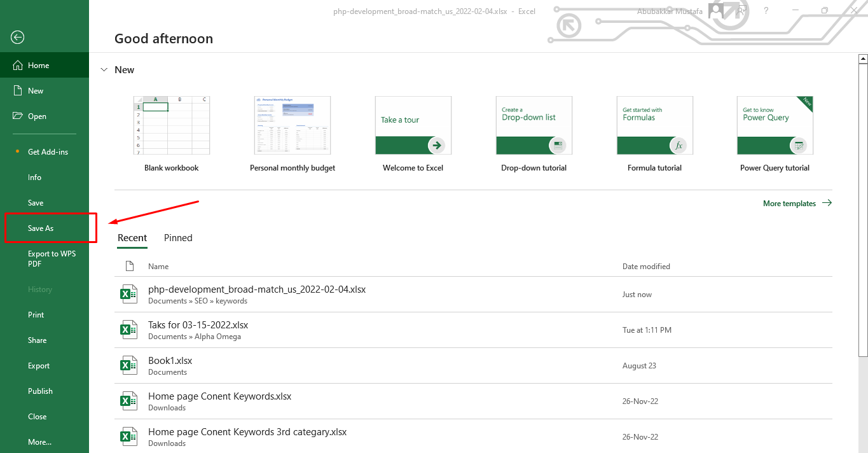The image size is (868, 453).
Task: Click the Save As command
Action: click(x=41, y=228)
